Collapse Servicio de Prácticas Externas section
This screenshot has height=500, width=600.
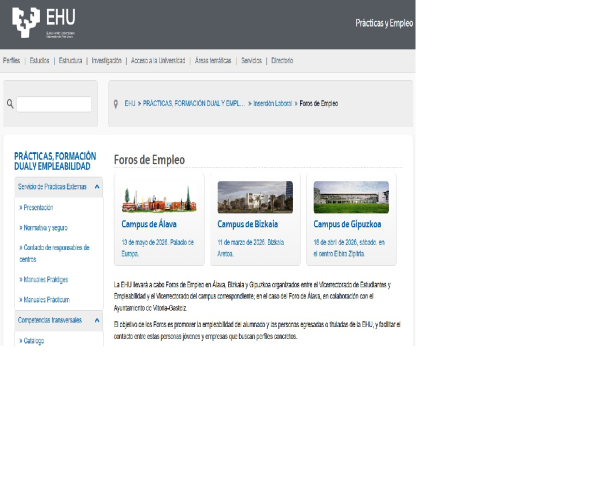pos(97,186)
